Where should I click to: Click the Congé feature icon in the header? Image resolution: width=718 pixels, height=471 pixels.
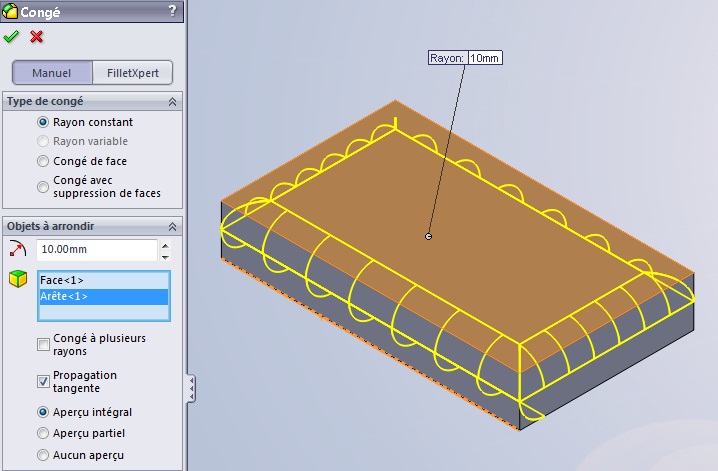[10, 12]
